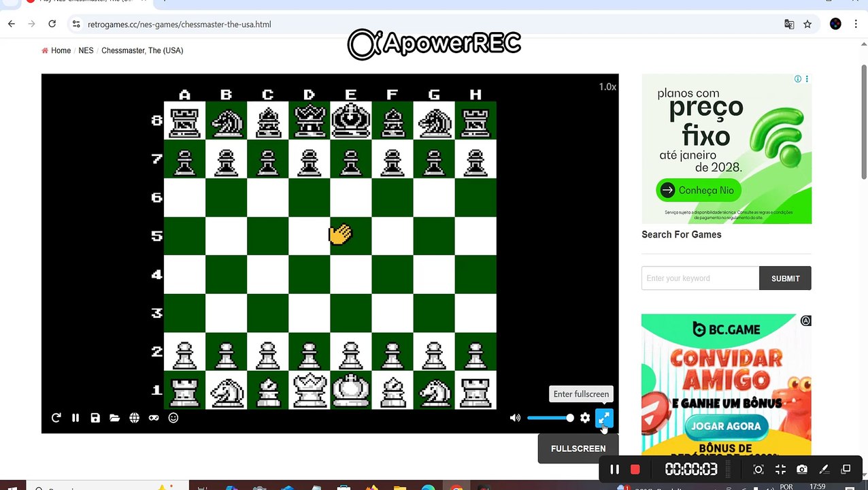Select the white queen on D1
Viewport: 868px width, 490px height.
click(310, 390)
